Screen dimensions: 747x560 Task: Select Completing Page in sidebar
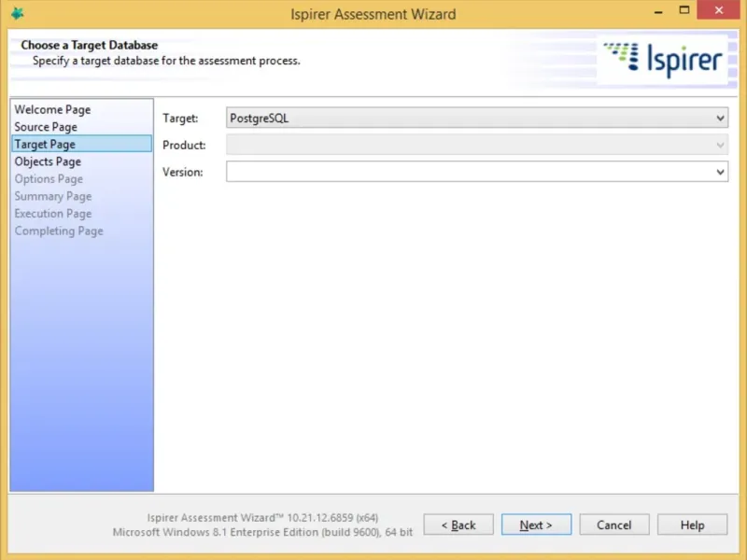59,231
